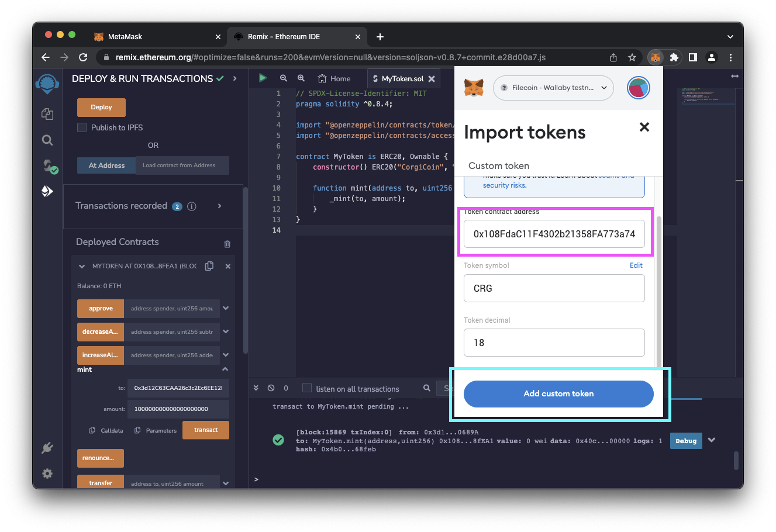The height and width of the screenshot is (532, 776).
Task: Enable listen on all transactions checkbox
Action: (x=307, y=388)
